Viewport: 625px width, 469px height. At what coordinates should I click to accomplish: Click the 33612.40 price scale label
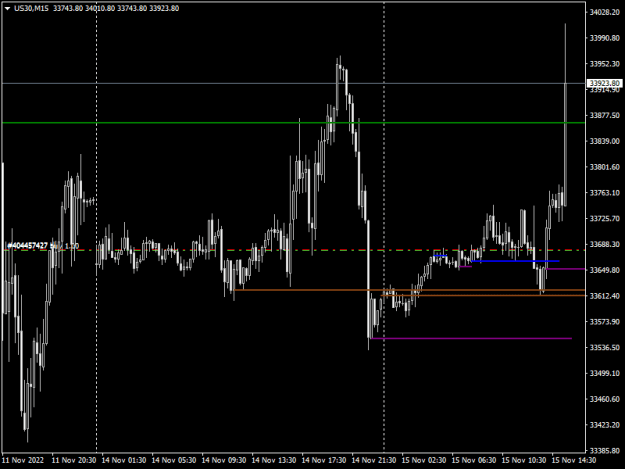pos(605,296)
